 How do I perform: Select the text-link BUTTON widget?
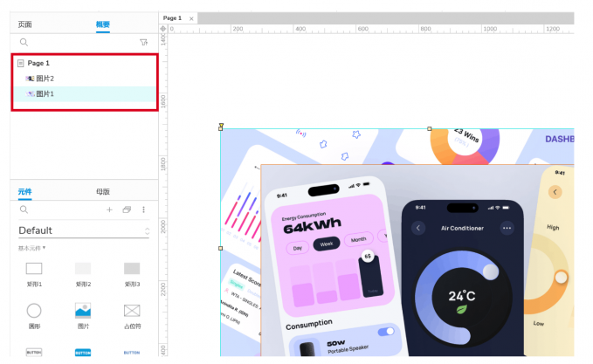(132, 353)
